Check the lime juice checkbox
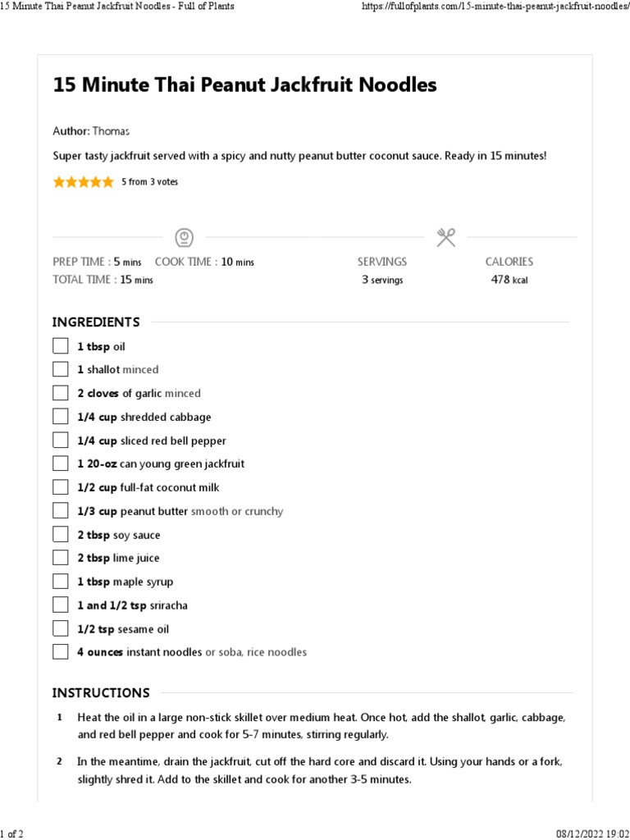The width and height of the screenshot is (630, 840). tap(61, 558)
